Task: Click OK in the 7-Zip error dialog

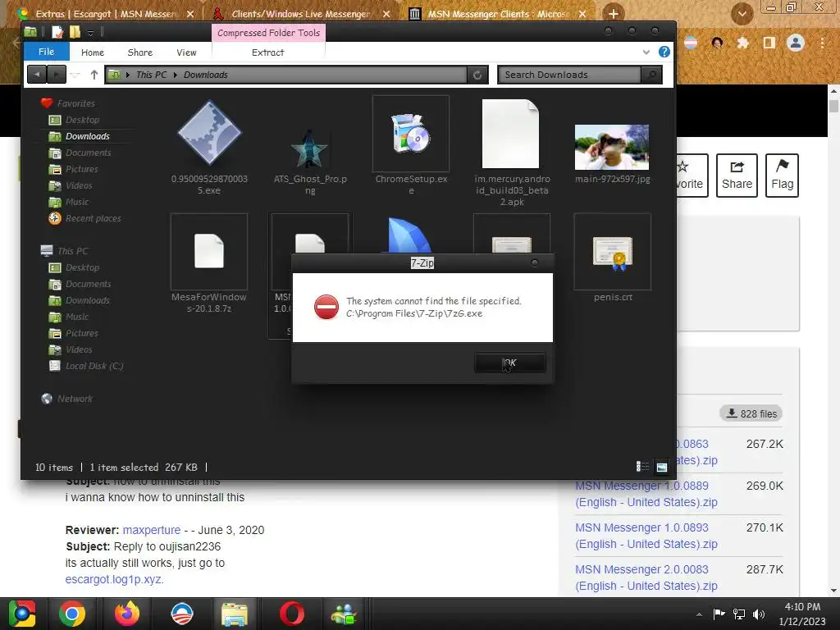Action: coord(510,363)
